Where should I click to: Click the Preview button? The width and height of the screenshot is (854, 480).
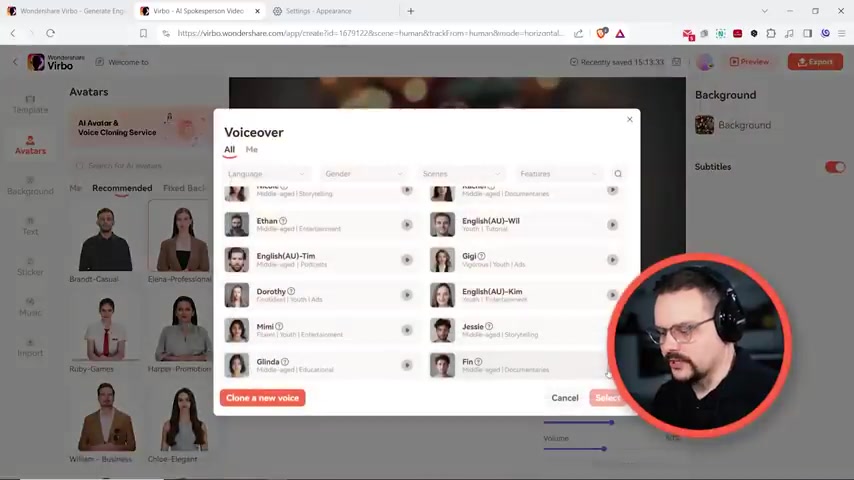pyautogui.click(x=749, y=62)
